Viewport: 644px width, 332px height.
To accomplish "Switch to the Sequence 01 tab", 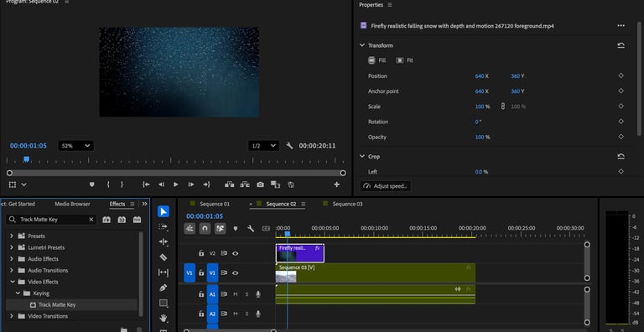I will (215, 204).
